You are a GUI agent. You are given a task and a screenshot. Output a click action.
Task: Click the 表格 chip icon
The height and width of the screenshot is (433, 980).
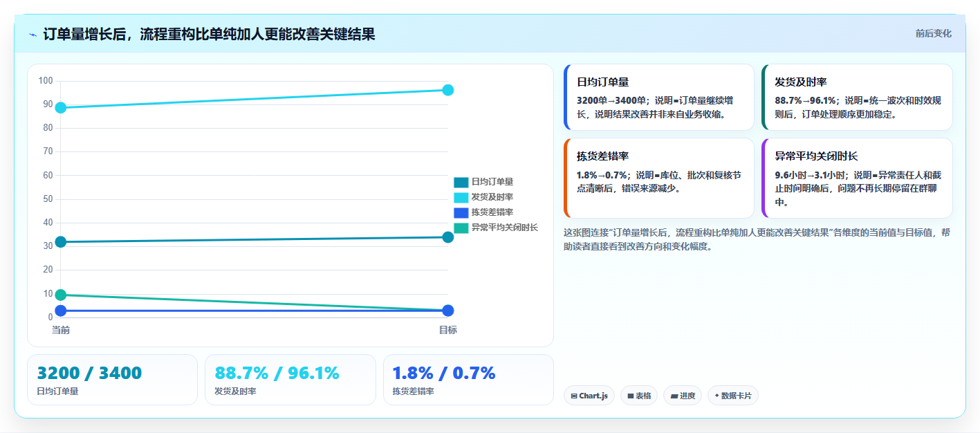point(631,396)
